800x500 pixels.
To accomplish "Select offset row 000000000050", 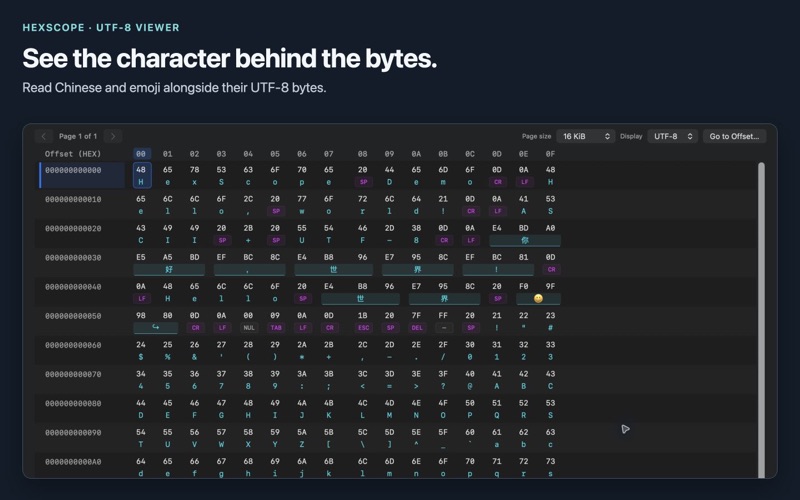I will pyautogui.click(x=73, y=316).
